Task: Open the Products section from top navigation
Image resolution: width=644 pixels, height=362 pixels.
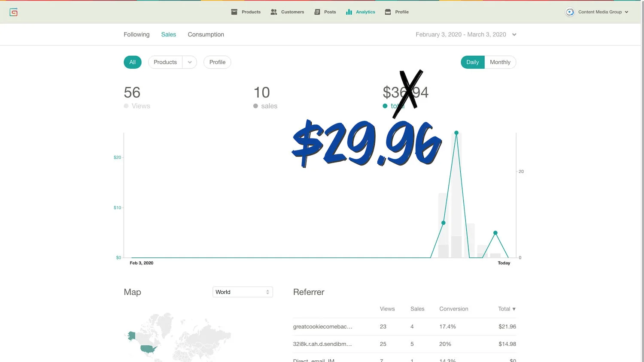Action: (x=246, y=12)
